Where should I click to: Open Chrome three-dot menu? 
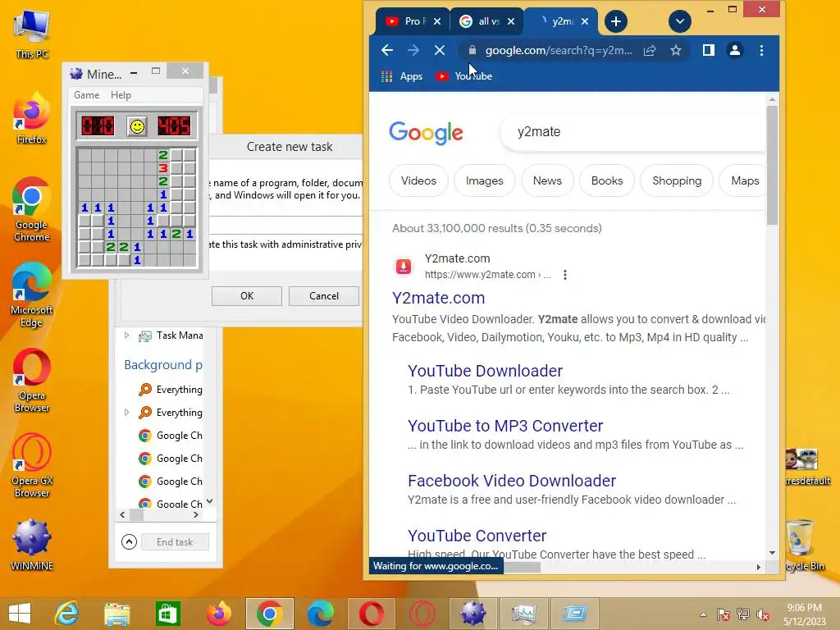(761, 50)
